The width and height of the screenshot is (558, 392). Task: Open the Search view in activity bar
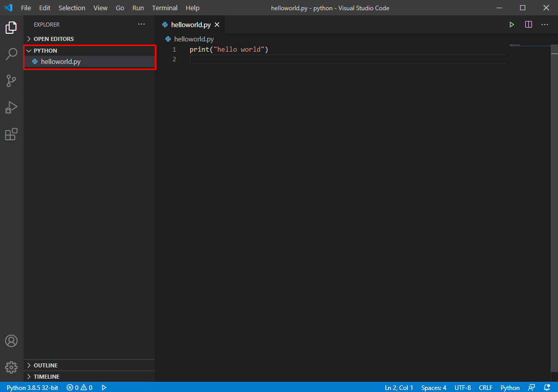[11, 54]
